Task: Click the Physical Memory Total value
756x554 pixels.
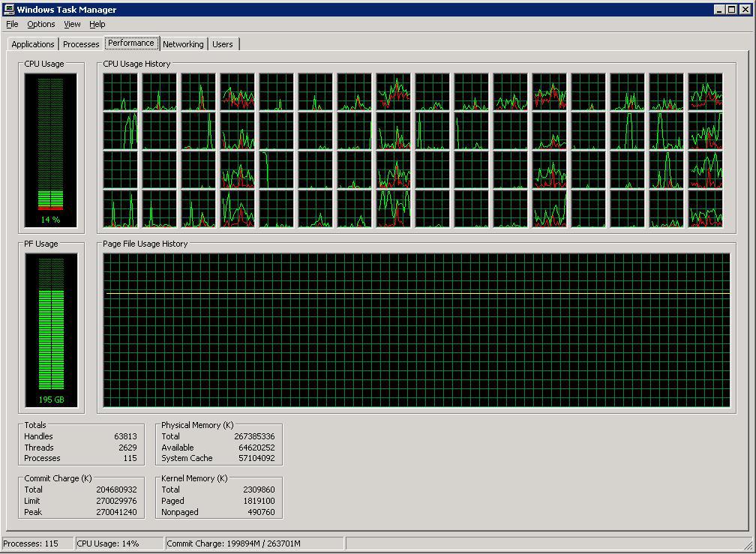Action: [253, 436]
